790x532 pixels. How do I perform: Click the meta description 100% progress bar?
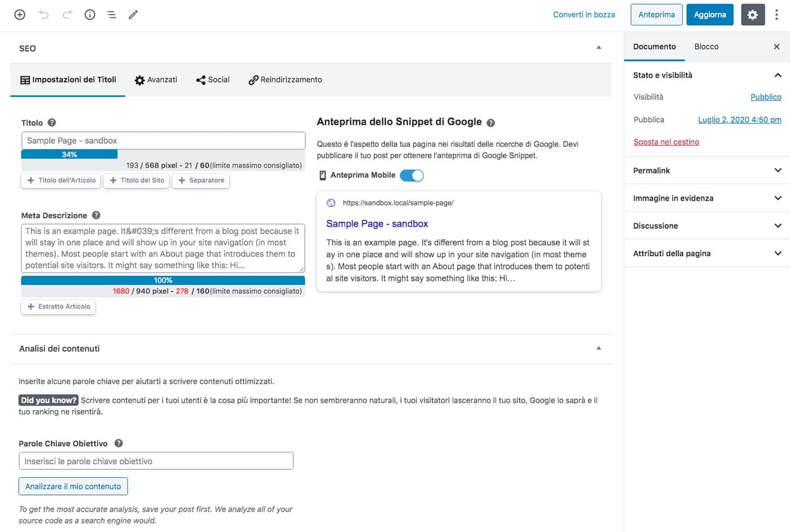pyautogui.click(x=163, y=280)
